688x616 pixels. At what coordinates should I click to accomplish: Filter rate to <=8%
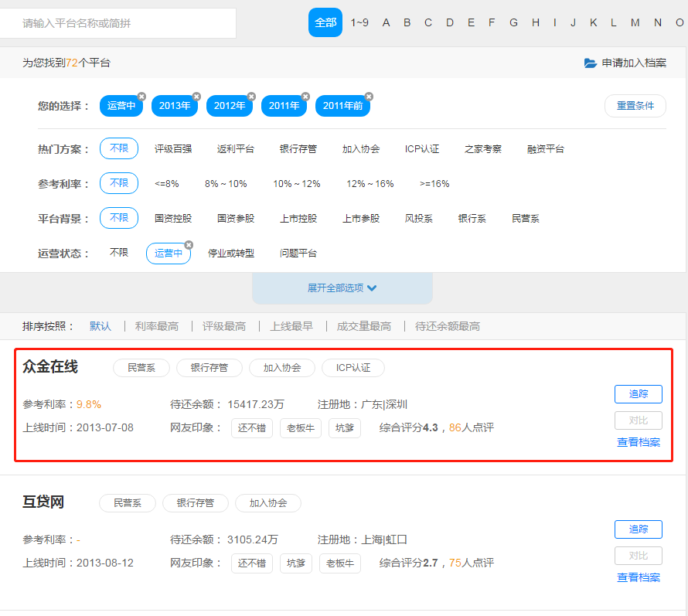(x=167, y=184)
